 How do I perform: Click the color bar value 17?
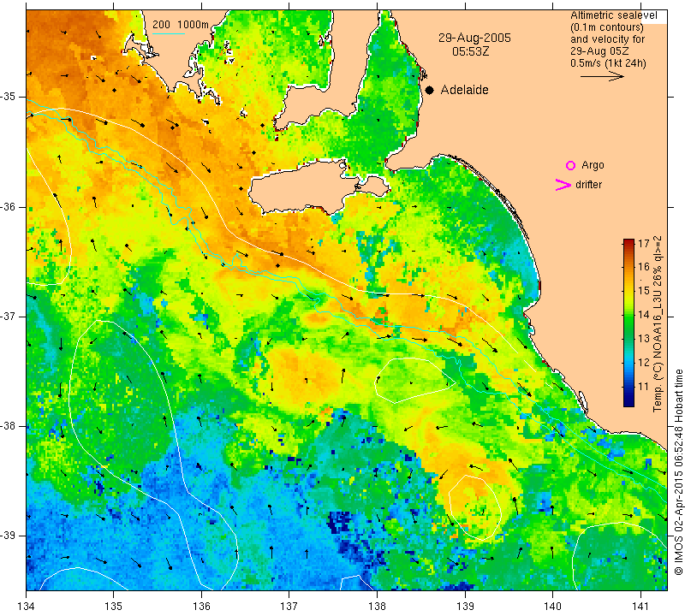coord(644,243)
